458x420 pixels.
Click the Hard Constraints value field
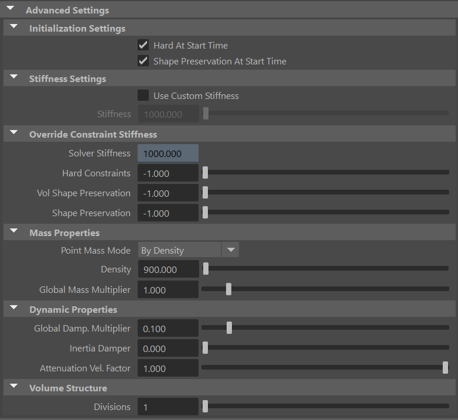168,173
